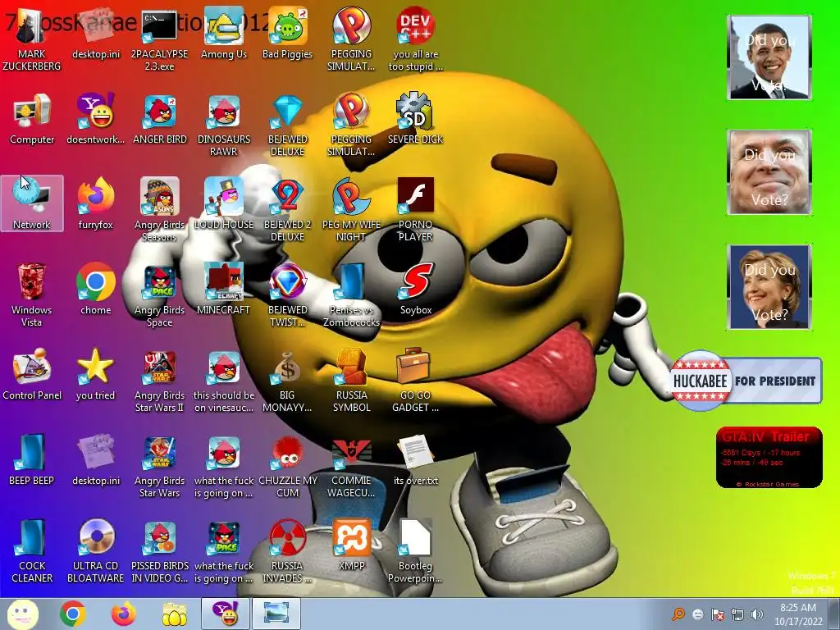Select BEJEWED DELUXE diamond icon
The image size is (840, 630).
click(x=288, y=125)
